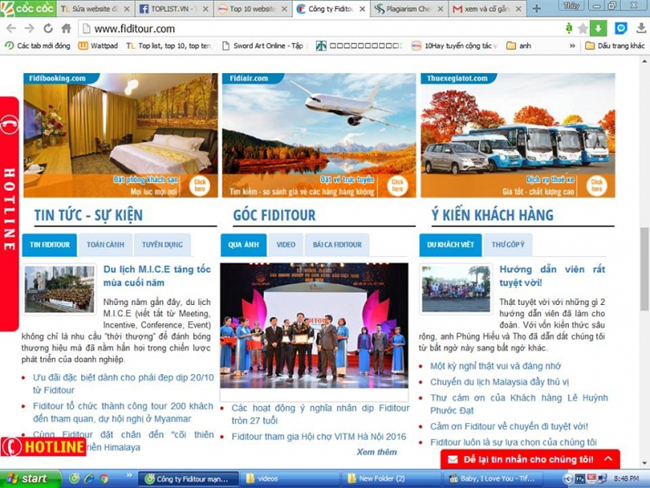Open the award ceremony photo
Screen dimensions: 650x488
point(314,325)
